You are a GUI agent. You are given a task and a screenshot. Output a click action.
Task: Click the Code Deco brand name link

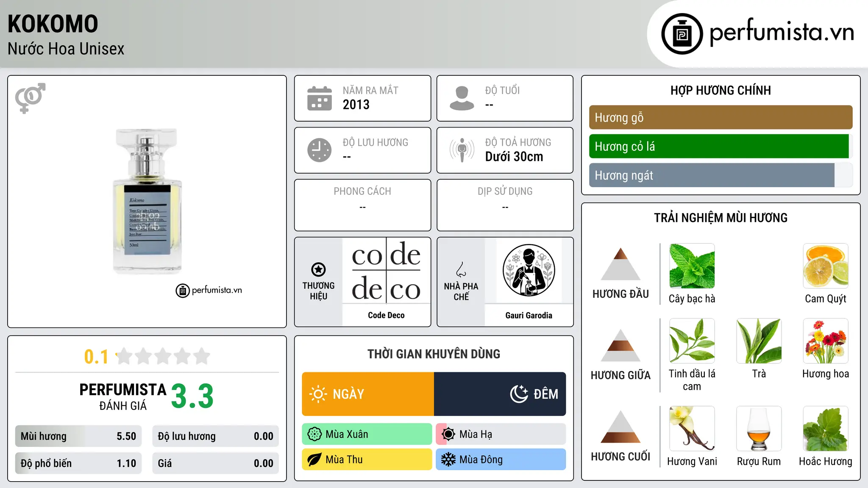click(386, 315)
